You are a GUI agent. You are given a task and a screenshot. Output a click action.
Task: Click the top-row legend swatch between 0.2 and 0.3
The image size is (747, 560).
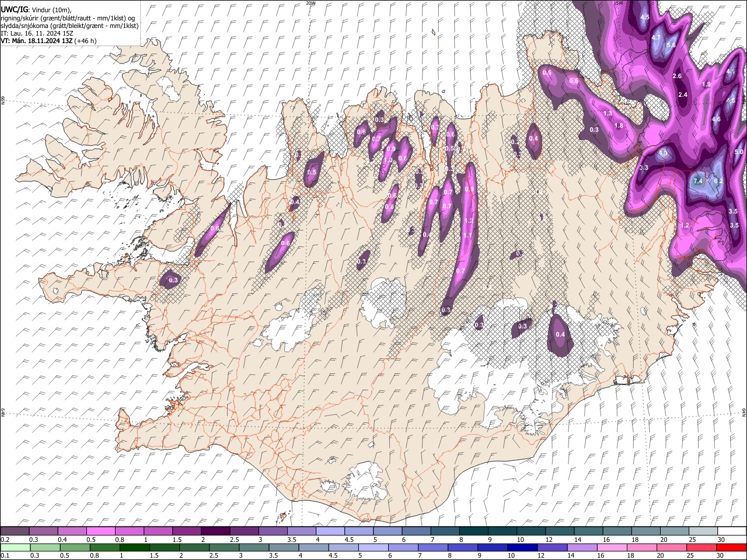pyautogui.click(x=15, y=531)
